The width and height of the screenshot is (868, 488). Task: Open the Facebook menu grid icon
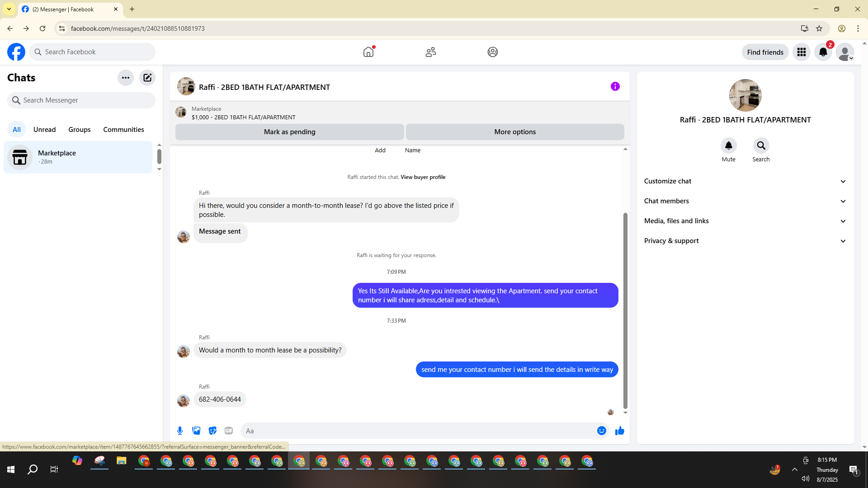[802, 52]
